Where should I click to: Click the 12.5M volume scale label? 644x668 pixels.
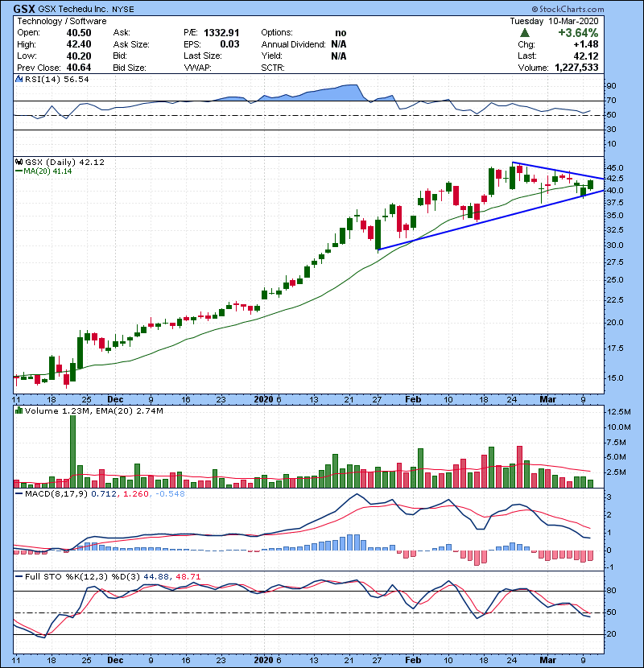[x=619, y=412]
